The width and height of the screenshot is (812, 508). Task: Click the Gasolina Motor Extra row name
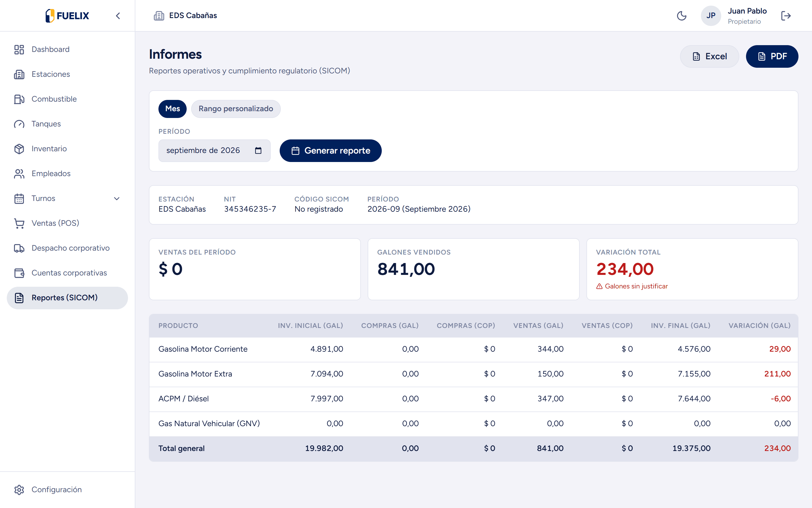coord(195,374)
